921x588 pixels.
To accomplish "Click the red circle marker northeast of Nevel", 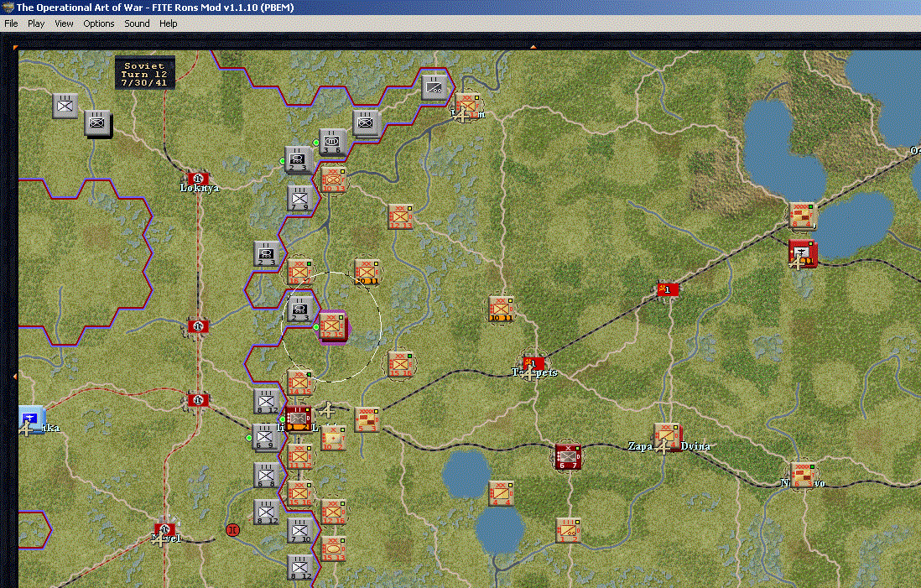I will pos(232,530).
